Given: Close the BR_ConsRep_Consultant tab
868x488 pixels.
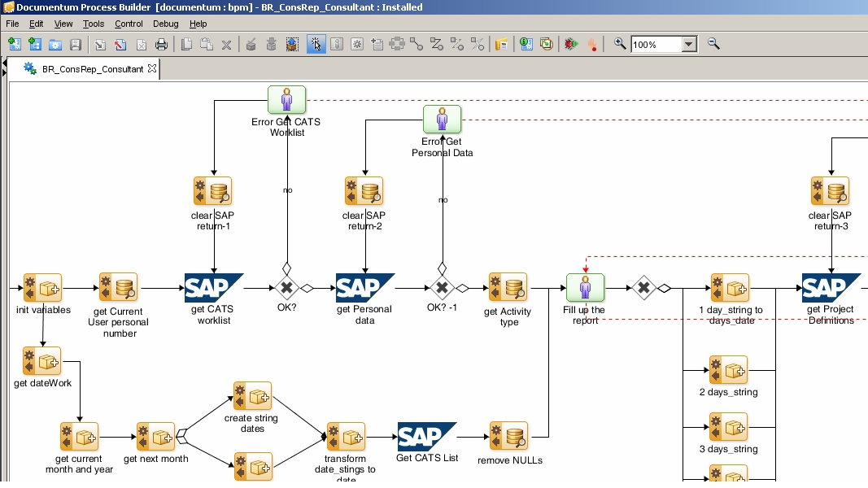Looking at the screenshot, I should click(x=152, y=69).
